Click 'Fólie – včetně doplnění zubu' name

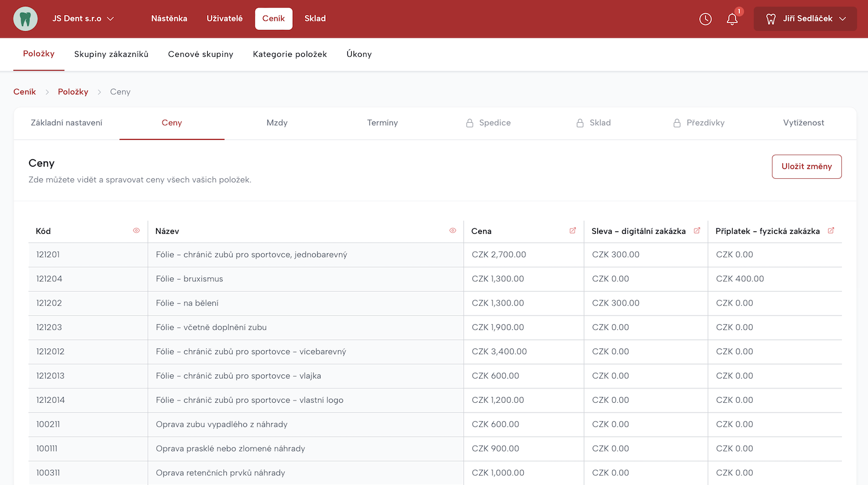211,328
